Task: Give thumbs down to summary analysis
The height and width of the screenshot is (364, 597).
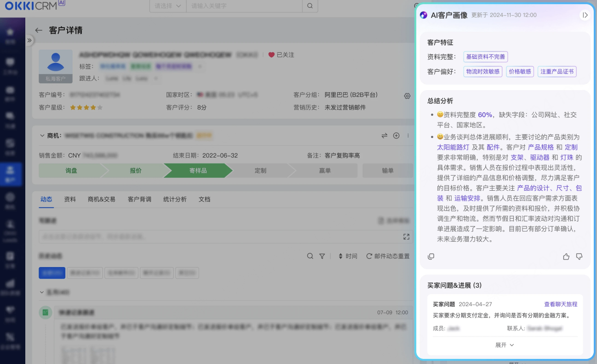Action: 579,256
